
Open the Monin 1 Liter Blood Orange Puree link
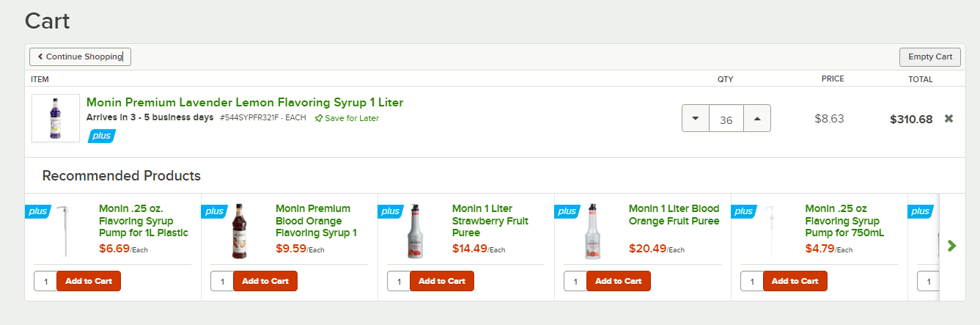[x=674, y=215]
